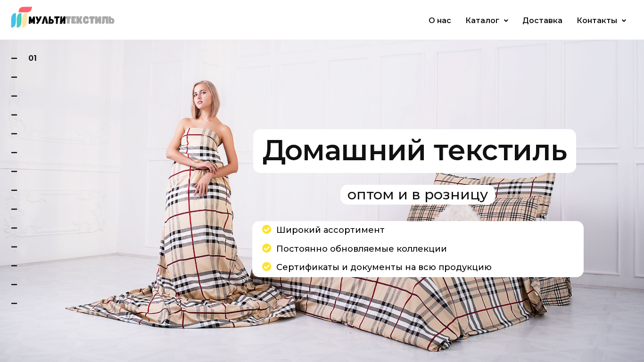The width and height of the screenshot is (644, 362).
Task: Expand the Каталог dropdown chevron
Action: 506,21
